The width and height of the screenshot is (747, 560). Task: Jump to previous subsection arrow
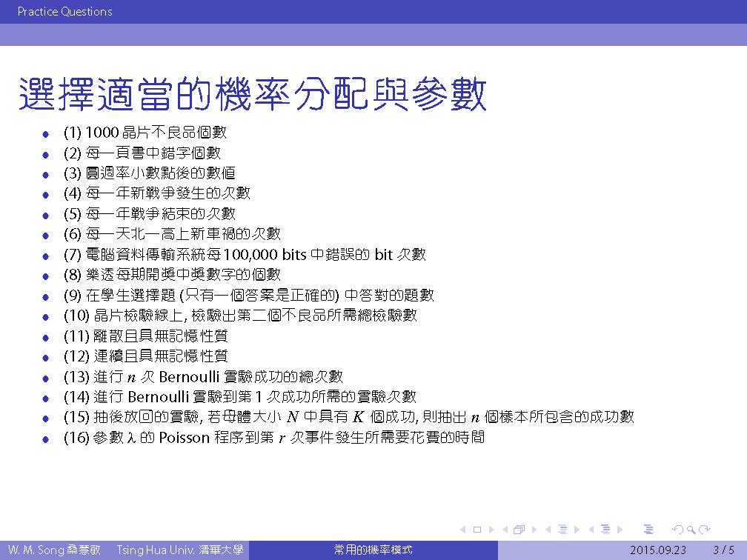tap(548, 530)
